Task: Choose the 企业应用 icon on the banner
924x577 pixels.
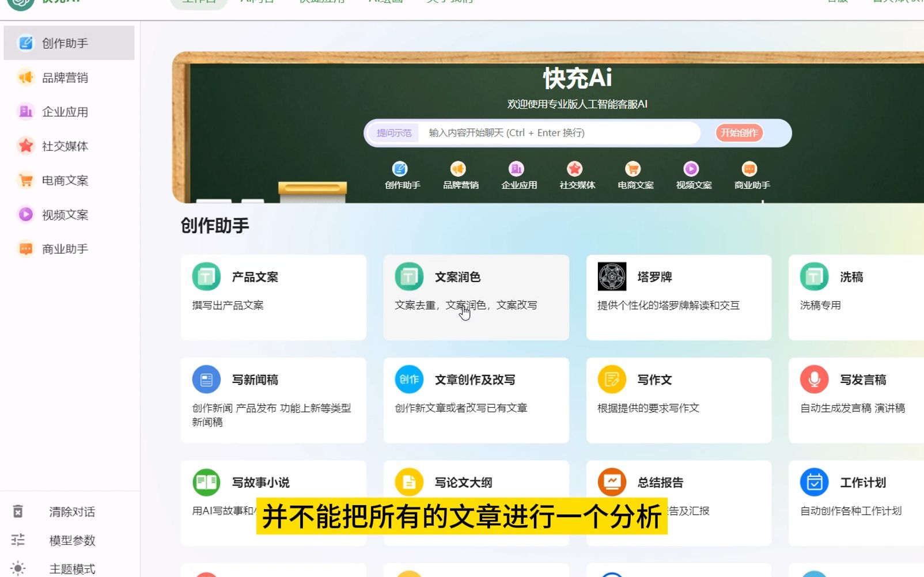Action: tap(516, 169)
